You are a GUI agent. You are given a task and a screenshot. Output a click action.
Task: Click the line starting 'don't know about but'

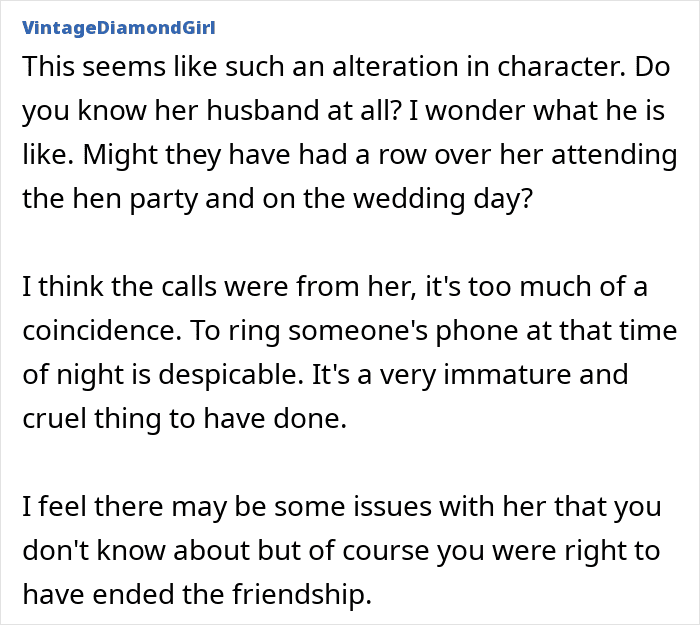coord(338,551)
